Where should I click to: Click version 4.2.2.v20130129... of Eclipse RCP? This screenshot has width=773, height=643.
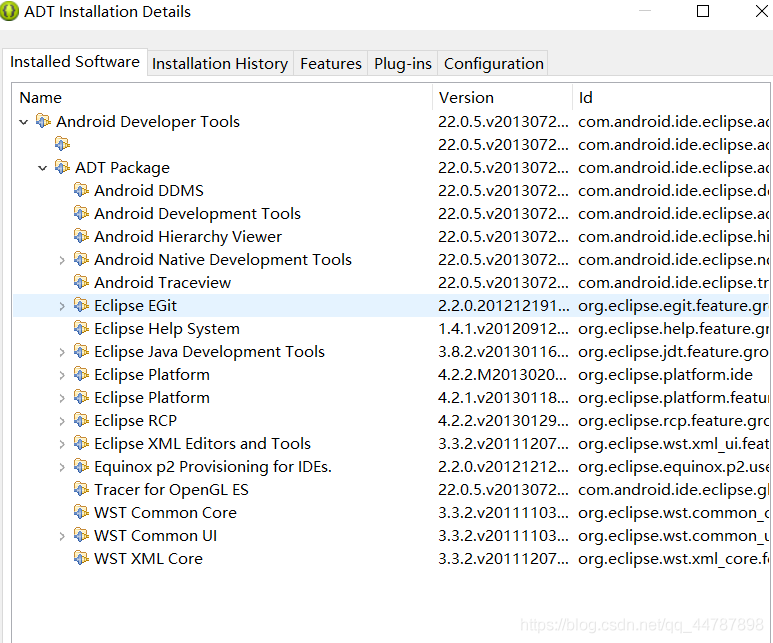pos(503,421)
